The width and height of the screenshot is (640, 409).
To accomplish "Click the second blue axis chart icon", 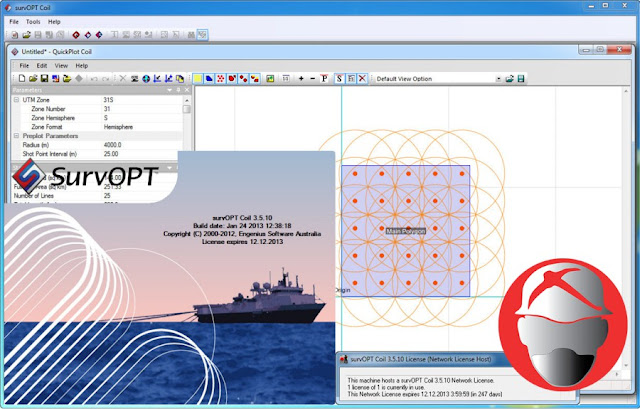I will 169,78.
